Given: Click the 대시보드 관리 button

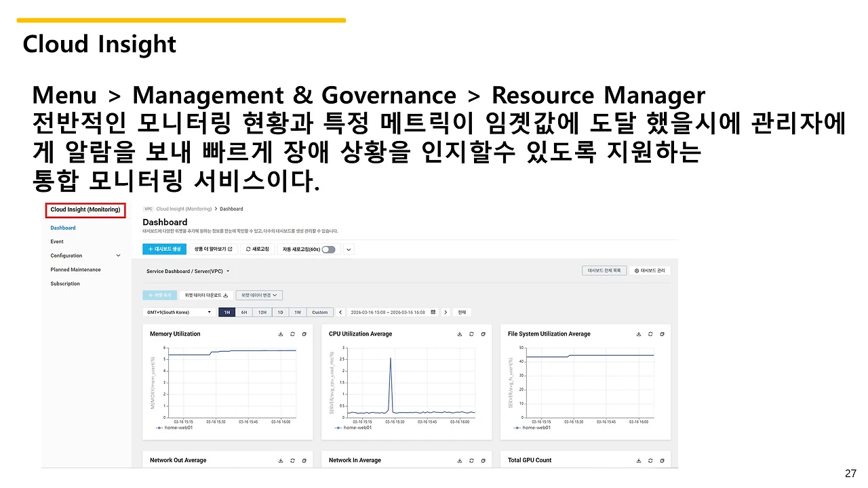Looking at the screenshot, I should click(650, 270).
